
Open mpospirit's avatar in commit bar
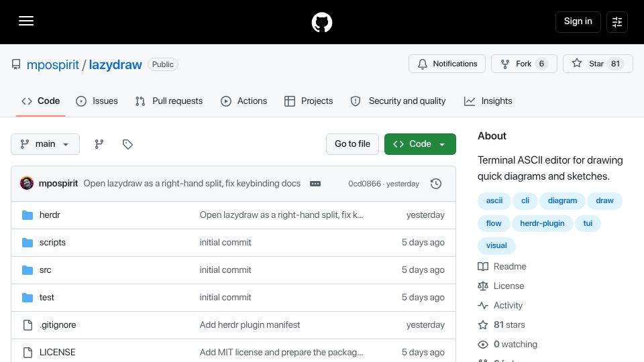(27, 183)
